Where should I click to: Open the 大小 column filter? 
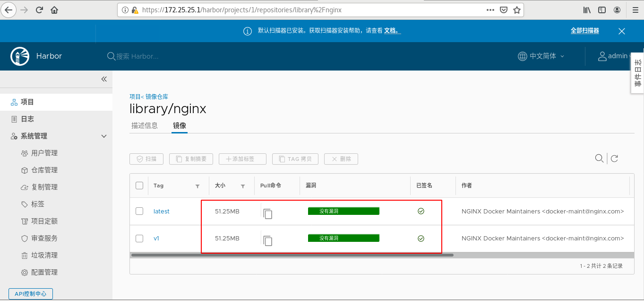[243, 186]
